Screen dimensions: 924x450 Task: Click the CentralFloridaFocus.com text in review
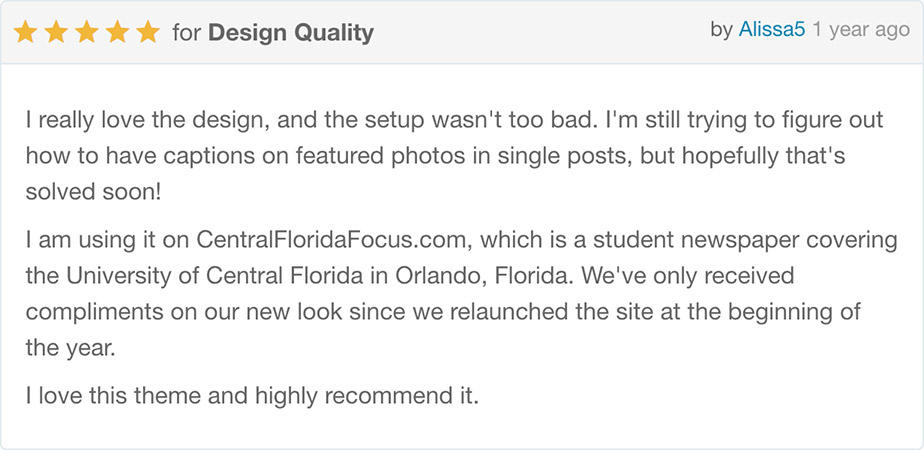point(335,240)
